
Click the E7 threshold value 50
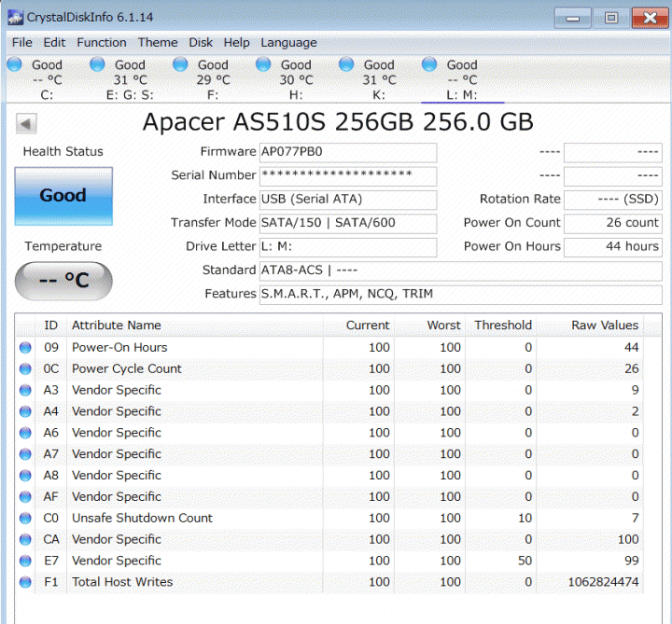(x=525, y=561)
